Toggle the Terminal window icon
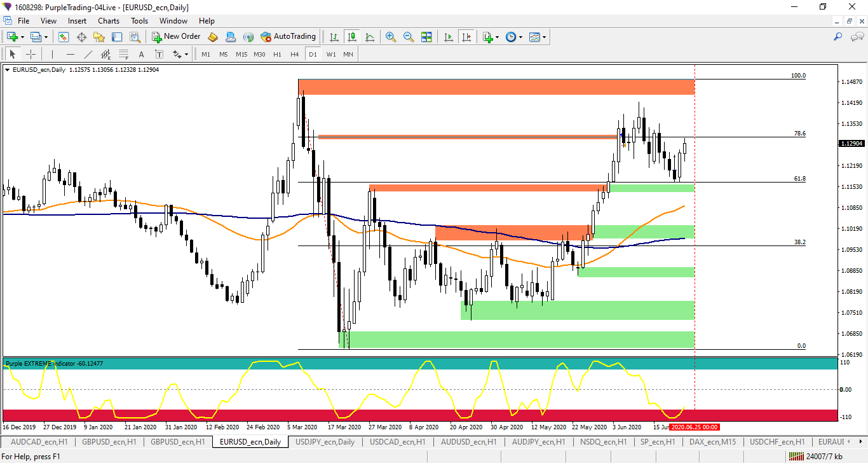The image size is (868, 463). (x=117, y=37)
